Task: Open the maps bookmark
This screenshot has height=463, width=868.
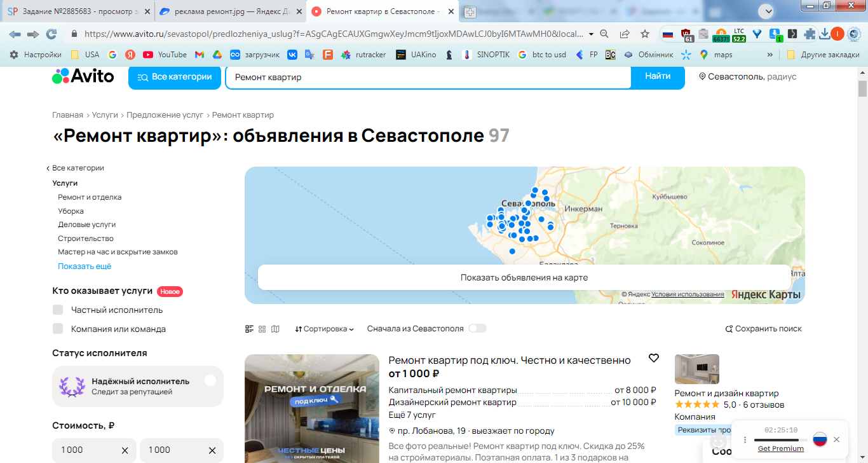Action: pos(716,55)
